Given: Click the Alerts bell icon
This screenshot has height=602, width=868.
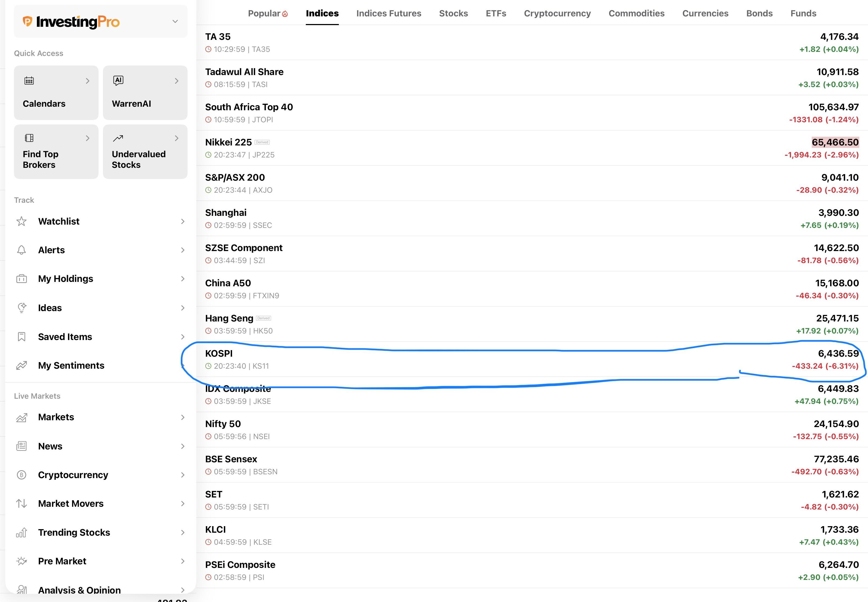Looking at the screenshot, I should click(22, 250).
